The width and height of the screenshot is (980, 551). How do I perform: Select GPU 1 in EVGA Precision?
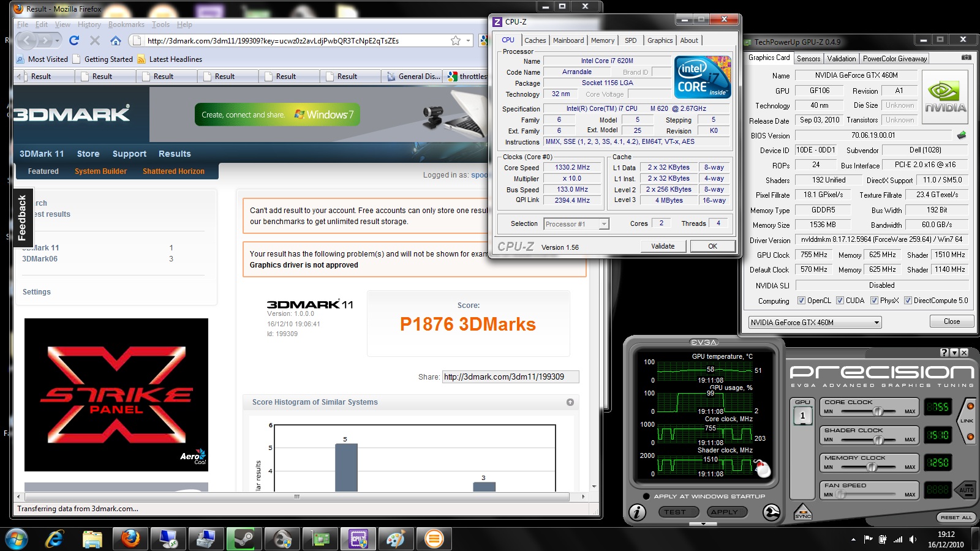point(802,416)
